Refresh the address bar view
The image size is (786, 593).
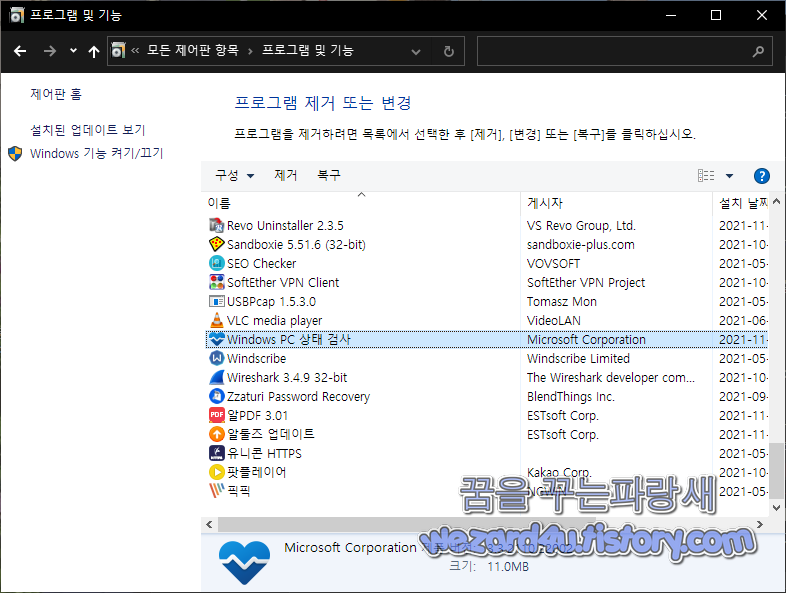coord(449,51)
